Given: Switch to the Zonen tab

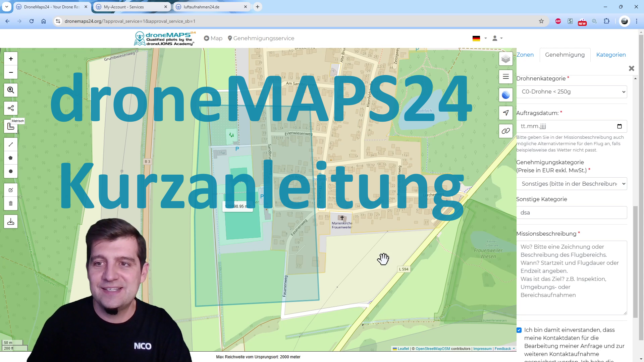Looking at the screenshot, I should [525, 55].
